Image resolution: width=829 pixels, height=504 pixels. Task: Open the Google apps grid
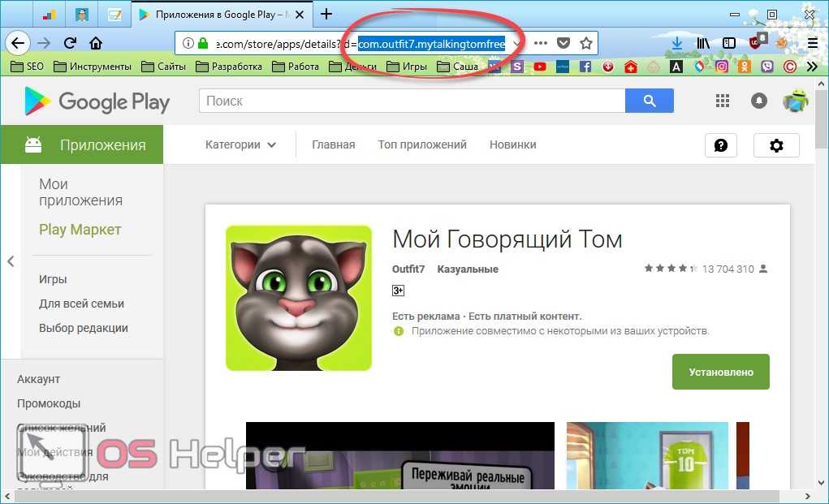tap(723, 101)
